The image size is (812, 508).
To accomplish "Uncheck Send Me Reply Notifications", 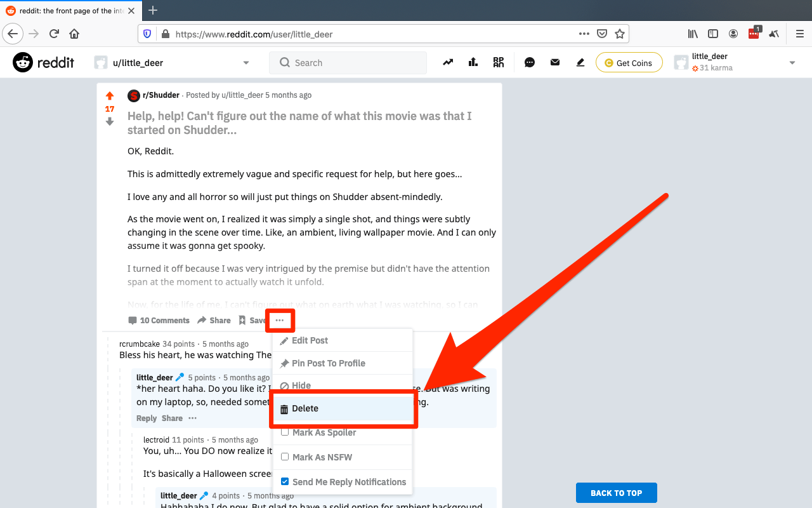I will pos(285,481).
